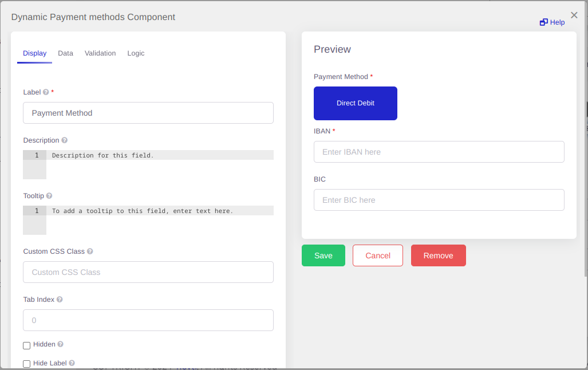Enable the Hide Label checkbox
This screenshot has width=588, height=370.
[x=26, y=364]
